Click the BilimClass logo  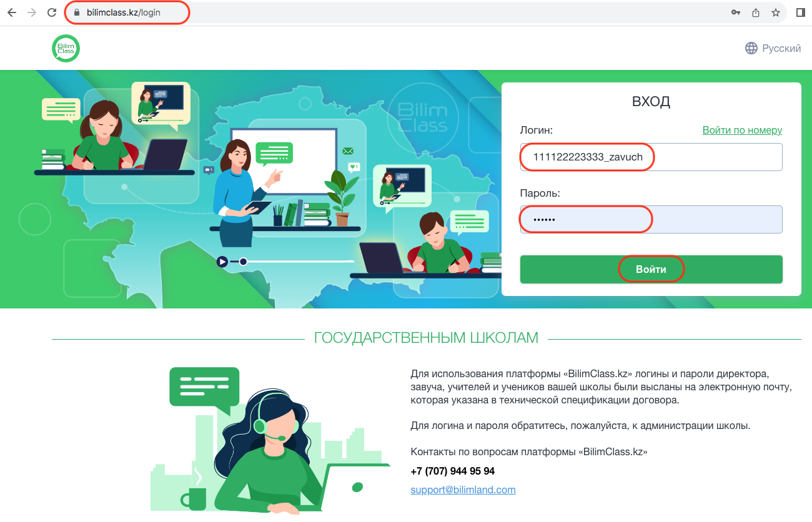point(66,49)
